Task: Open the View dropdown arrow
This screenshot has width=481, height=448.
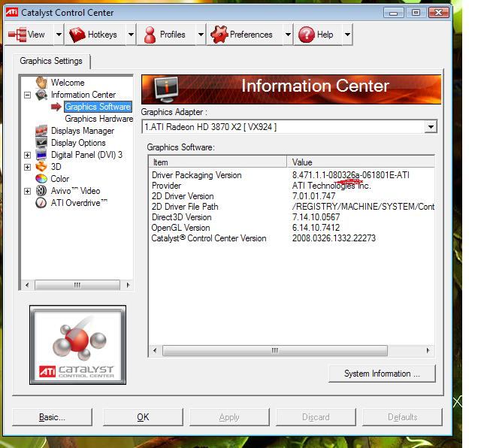Action: click(x=59, y=35)
